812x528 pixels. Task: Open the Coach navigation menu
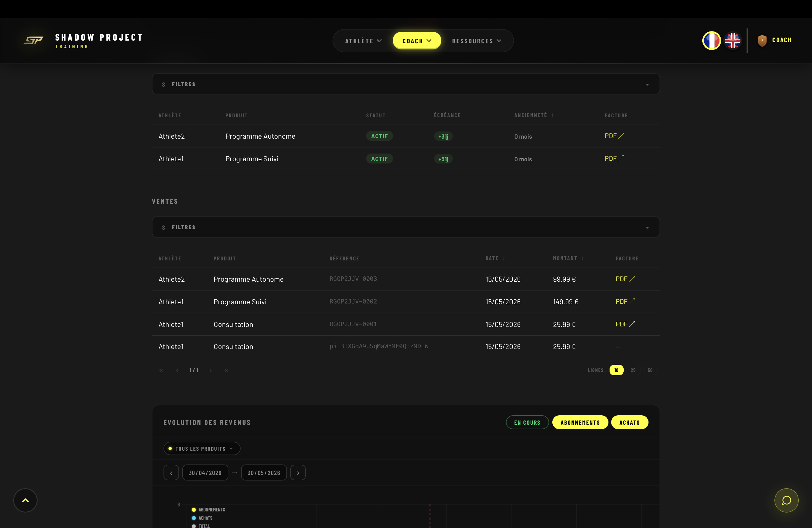coord(416,41)
